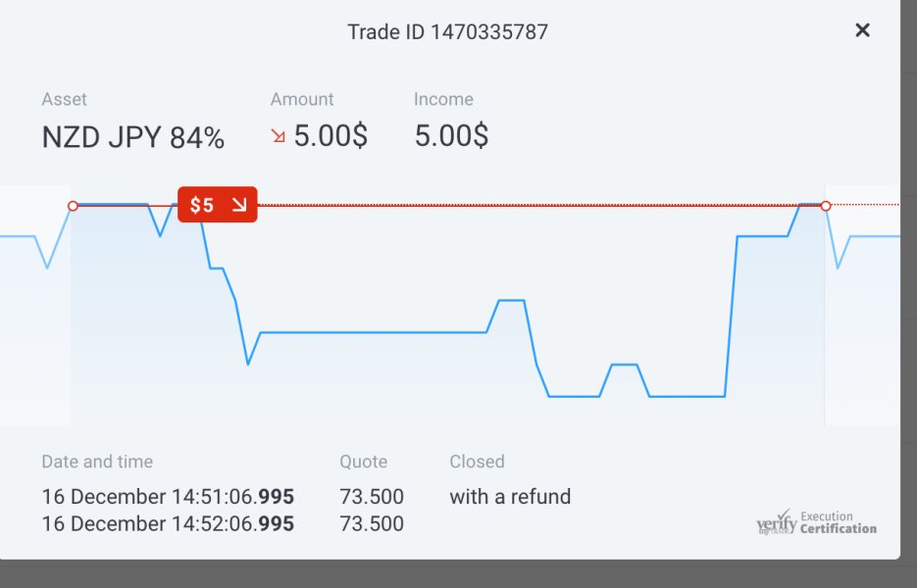Click the red $5 trade marker
917x588 pixels.
(218, 205)
